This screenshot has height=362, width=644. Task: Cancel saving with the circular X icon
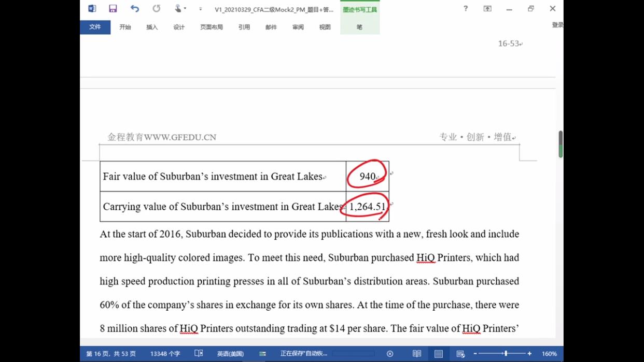(x=390, y=354)
